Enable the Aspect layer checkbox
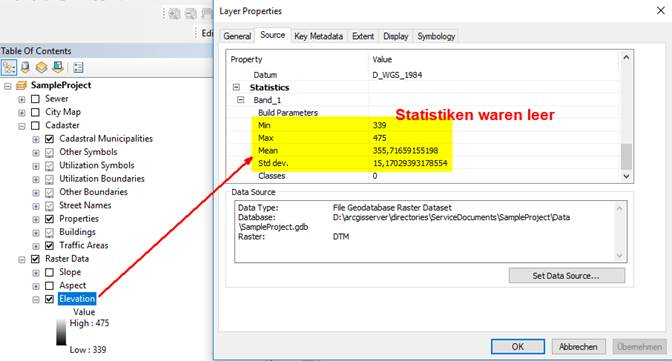672x361 pixels. coord(49,286)
